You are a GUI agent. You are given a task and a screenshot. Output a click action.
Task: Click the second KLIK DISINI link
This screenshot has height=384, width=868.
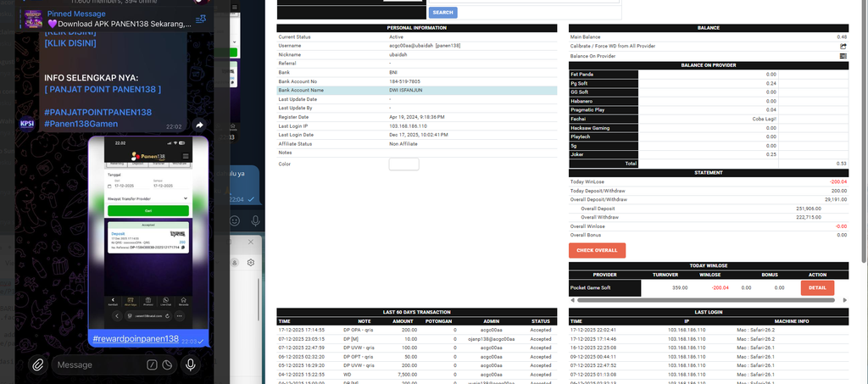coord(70,42)
